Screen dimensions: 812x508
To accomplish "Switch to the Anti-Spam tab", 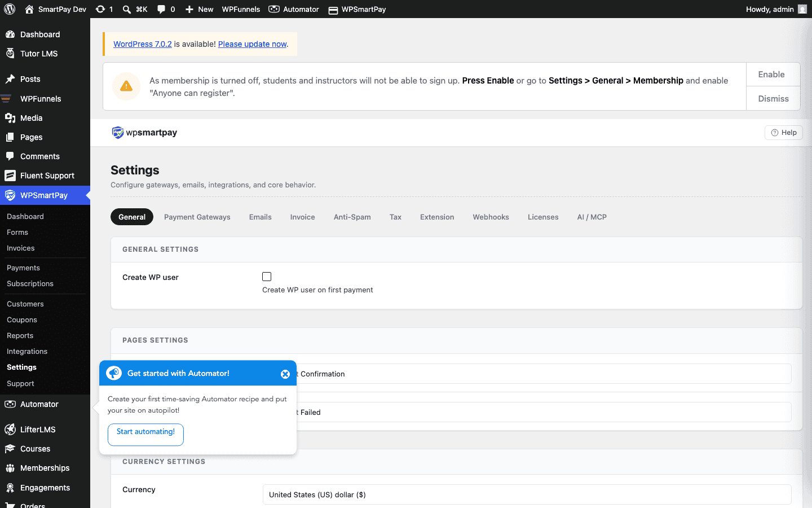I will [x=352, y=217].
